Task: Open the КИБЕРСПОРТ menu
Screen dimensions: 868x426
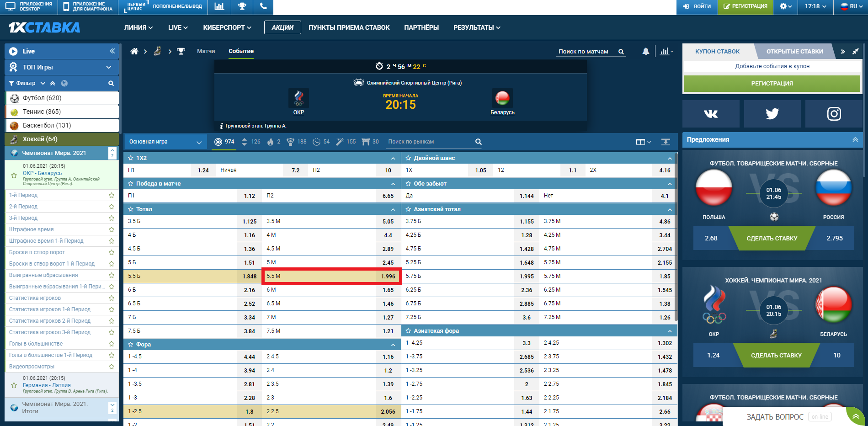Action: pyautogui.click(x=227, y=27)
